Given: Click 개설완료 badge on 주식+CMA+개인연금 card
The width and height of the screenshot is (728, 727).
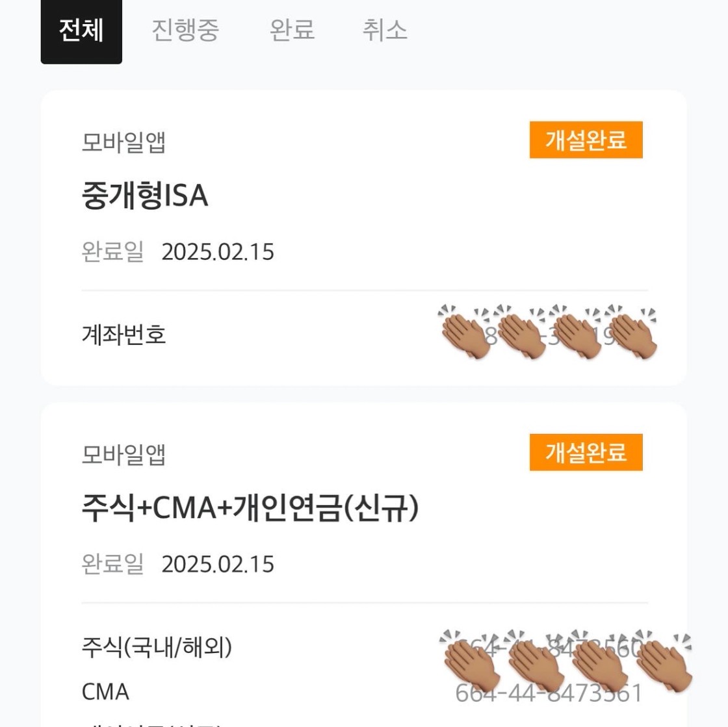Looking at the screenshot, I should click(x=586, y=452).
